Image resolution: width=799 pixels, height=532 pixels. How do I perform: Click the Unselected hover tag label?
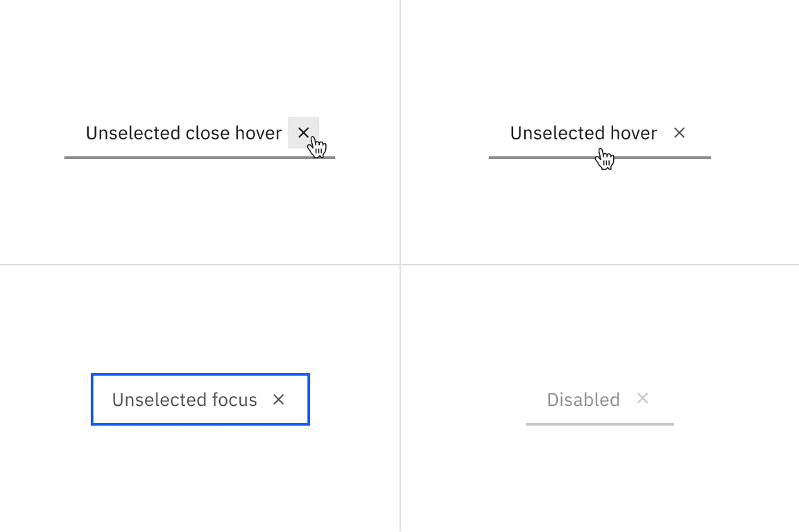click(583, 132)
